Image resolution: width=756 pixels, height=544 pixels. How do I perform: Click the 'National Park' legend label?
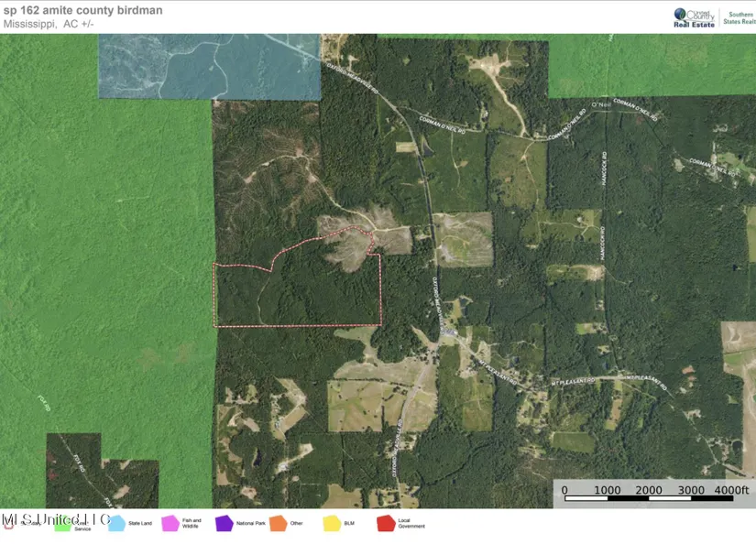tap(250, 524)
